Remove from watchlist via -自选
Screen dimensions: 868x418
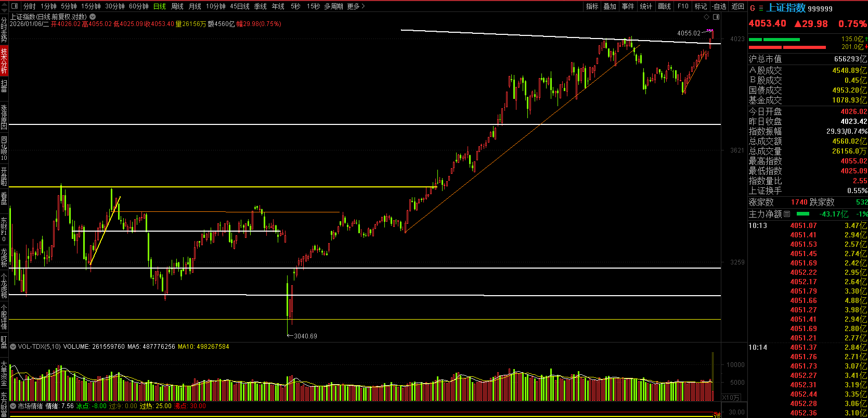(x=719, y=6)
